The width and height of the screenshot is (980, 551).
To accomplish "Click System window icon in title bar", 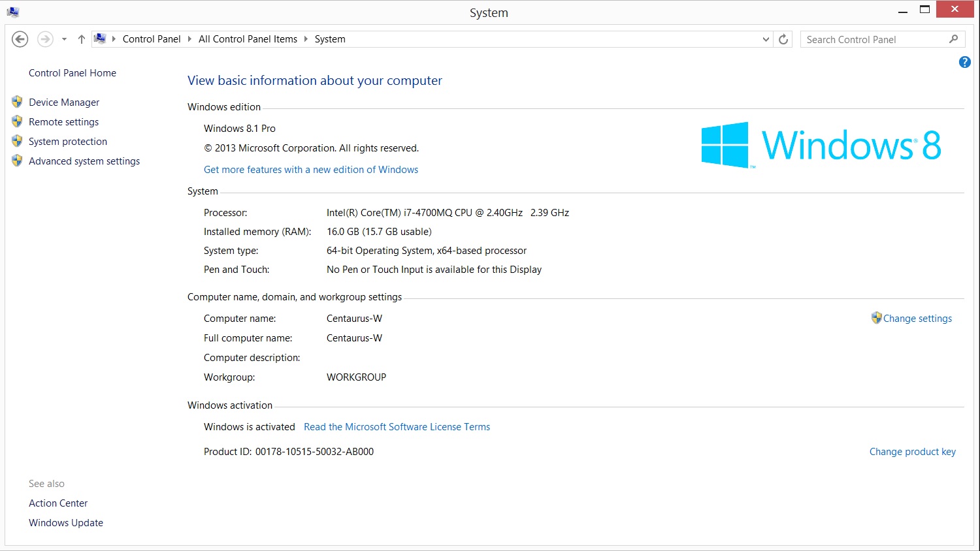I will point(13,12).
